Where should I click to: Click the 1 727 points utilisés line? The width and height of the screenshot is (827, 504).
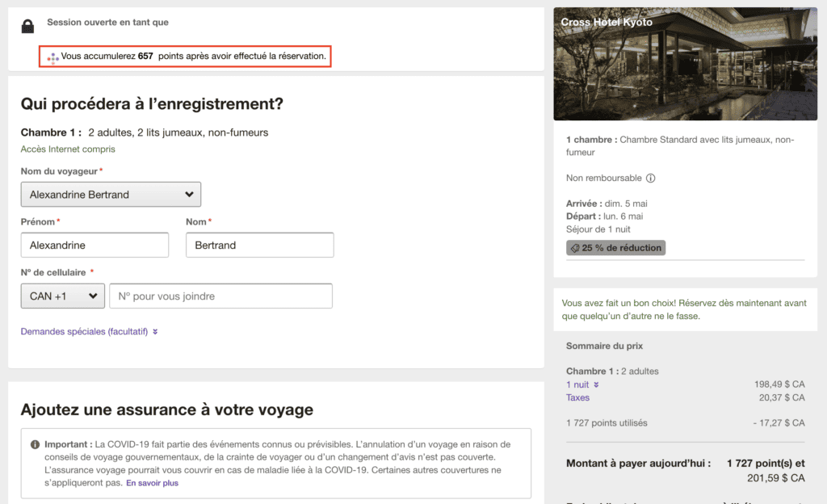pyautogui.click(x=607, y=422)
